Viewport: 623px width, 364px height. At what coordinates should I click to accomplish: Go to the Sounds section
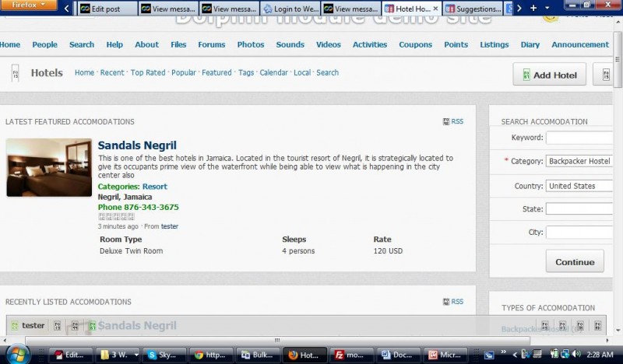290,44
